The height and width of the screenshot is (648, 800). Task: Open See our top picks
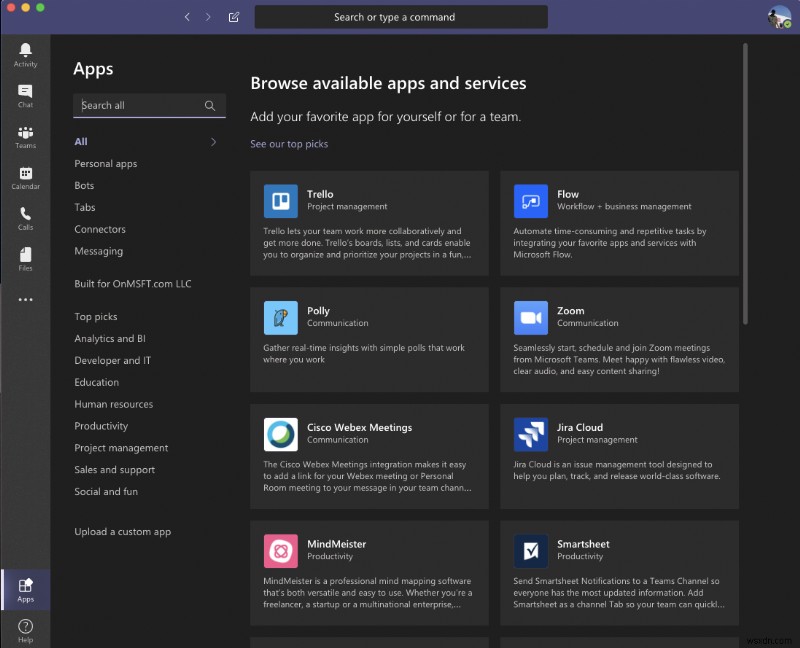click(x=289, y=143)
